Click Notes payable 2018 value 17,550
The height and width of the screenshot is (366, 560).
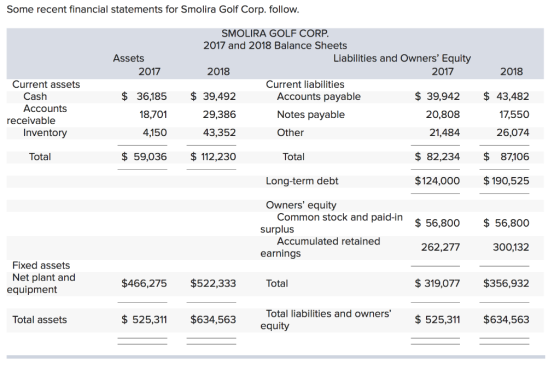tap(514, 115)
